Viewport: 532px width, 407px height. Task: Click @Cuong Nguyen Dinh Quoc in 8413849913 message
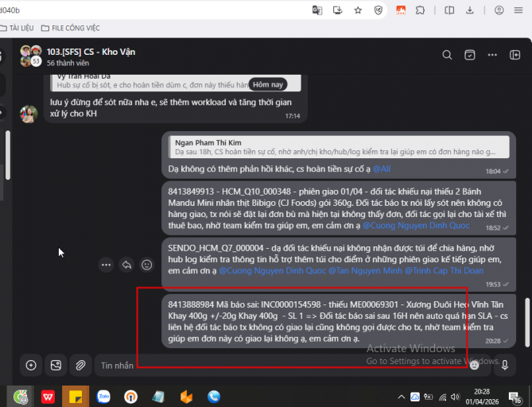click(x=416, y=226)
